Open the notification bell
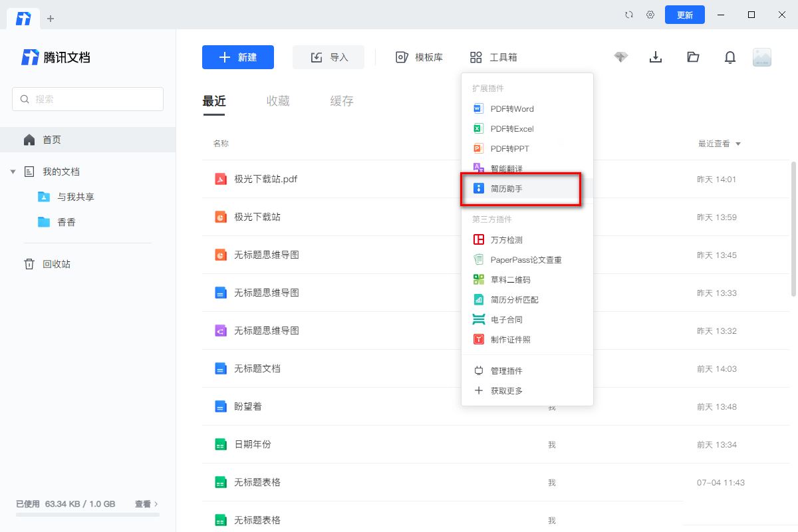The width and height of the screenshot is (798, 532). (730, 57)
